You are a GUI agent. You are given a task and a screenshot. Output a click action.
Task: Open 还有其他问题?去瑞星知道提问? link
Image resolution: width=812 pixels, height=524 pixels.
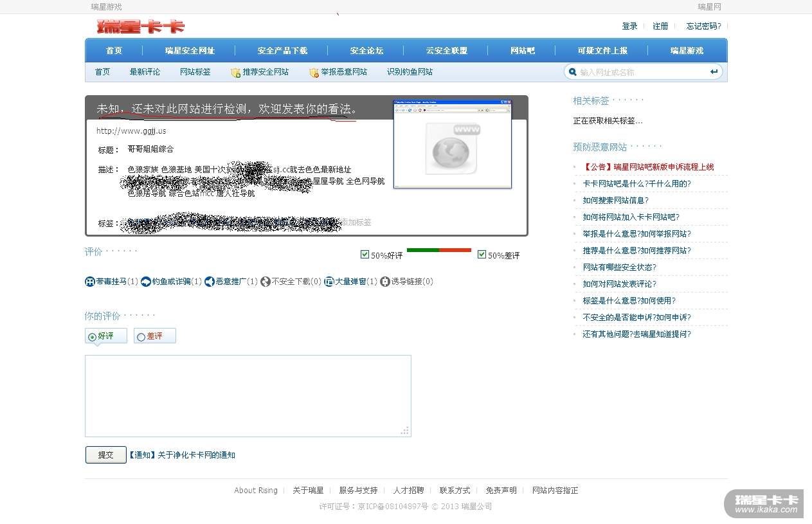(x=637, y=334)
